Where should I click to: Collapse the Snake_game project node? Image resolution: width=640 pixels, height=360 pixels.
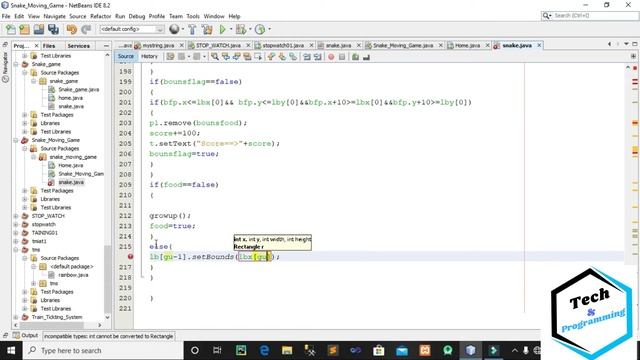click(16, 64)
